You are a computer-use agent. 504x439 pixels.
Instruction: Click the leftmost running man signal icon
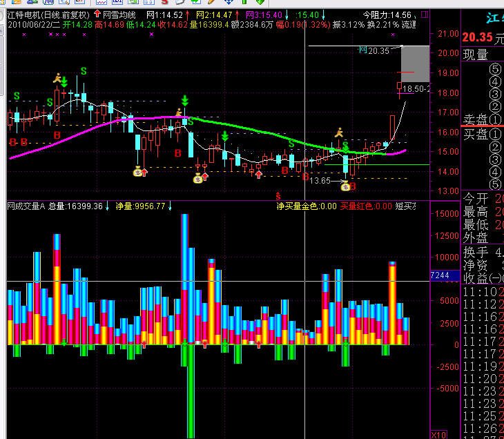[57, 78]
